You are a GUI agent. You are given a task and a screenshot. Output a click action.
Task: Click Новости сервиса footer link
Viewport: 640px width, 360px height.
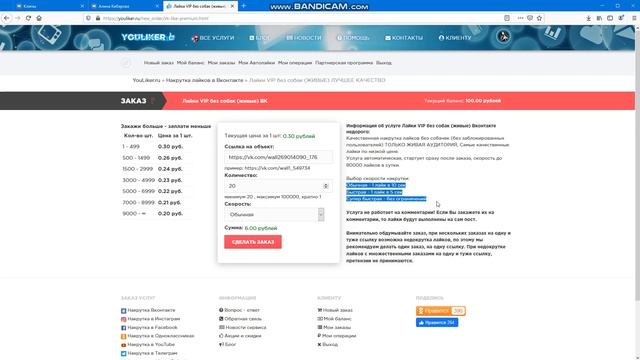(246, 327)
